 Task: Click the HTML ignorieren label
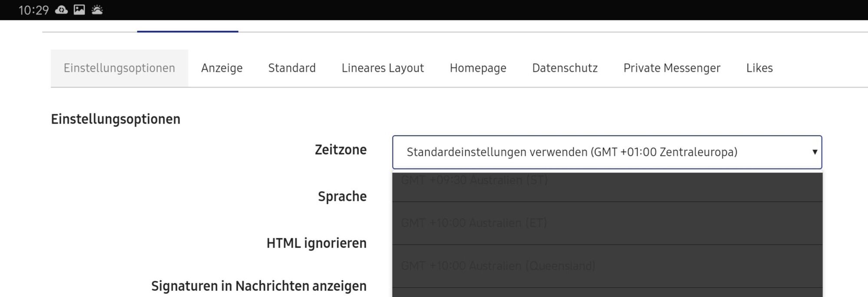(316, 243)
